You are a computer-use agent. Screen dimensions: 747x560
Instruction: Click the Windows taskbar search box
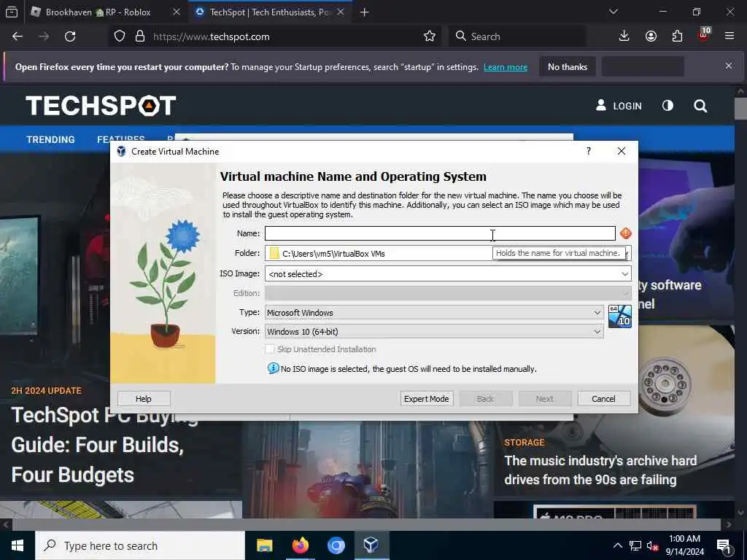(x=140, y=545)
